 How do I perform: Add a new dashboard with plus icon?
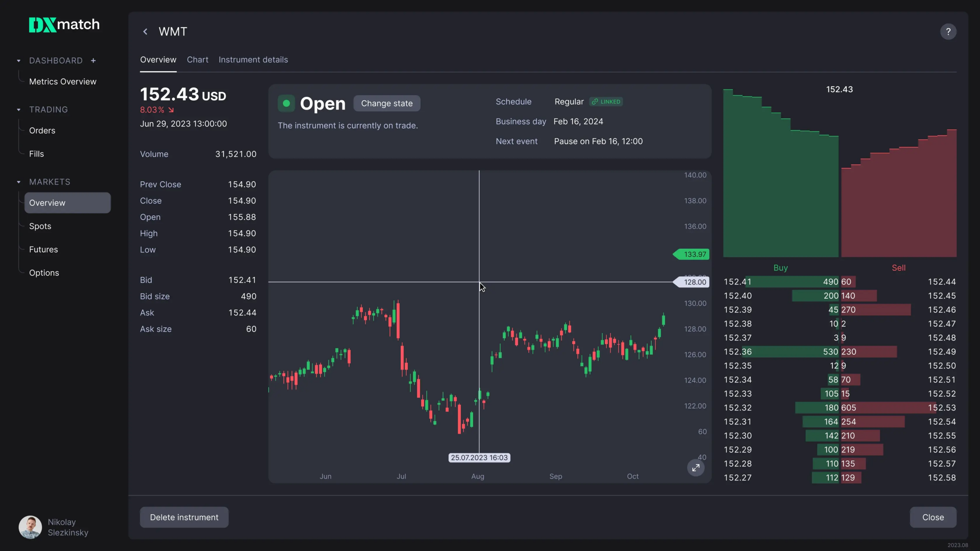tap(93, 60)
